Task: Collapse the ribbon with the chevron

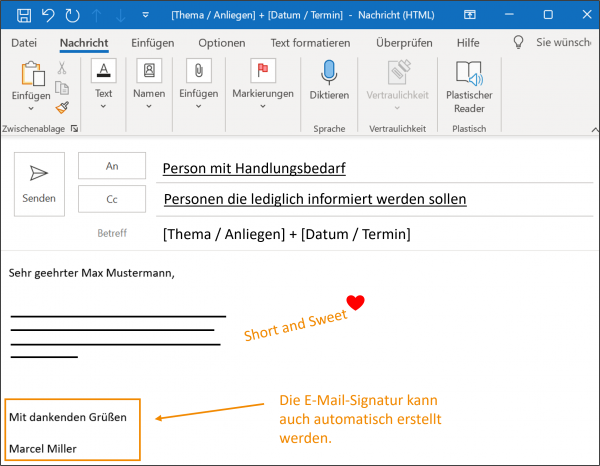Action: (x=595, y=130)
